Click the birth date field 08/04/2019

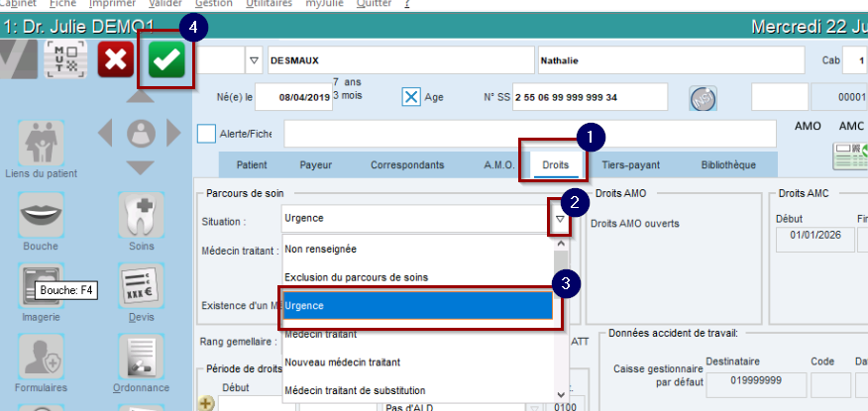[293, 97]
